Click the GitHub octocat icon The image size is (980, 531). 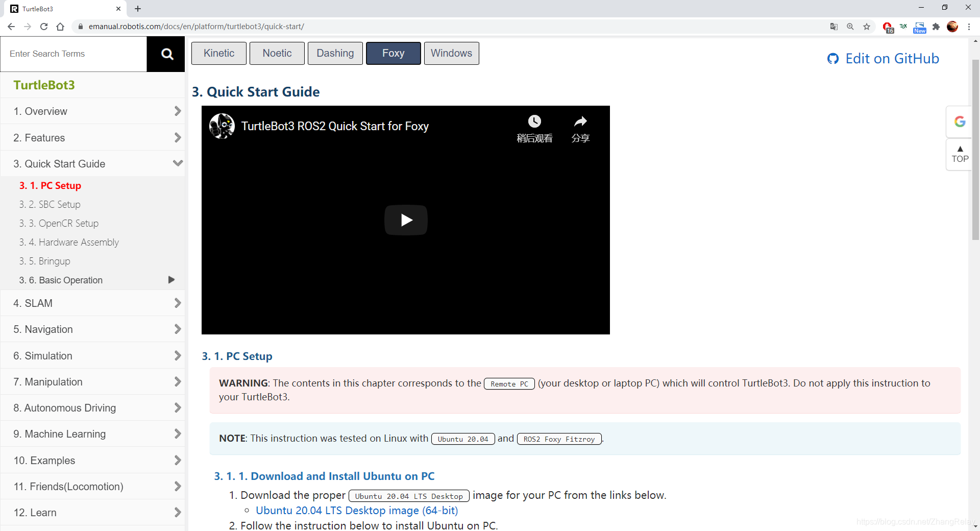coord(833,59)
